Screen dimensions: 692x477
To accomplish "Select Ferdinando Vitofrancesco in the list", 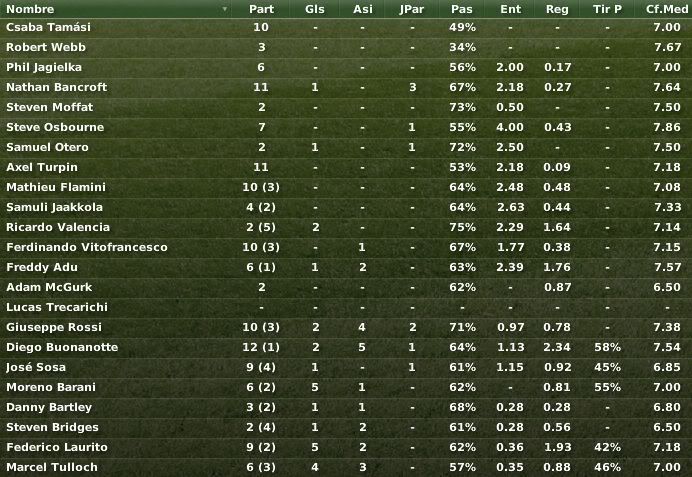I will pos(346,247).
